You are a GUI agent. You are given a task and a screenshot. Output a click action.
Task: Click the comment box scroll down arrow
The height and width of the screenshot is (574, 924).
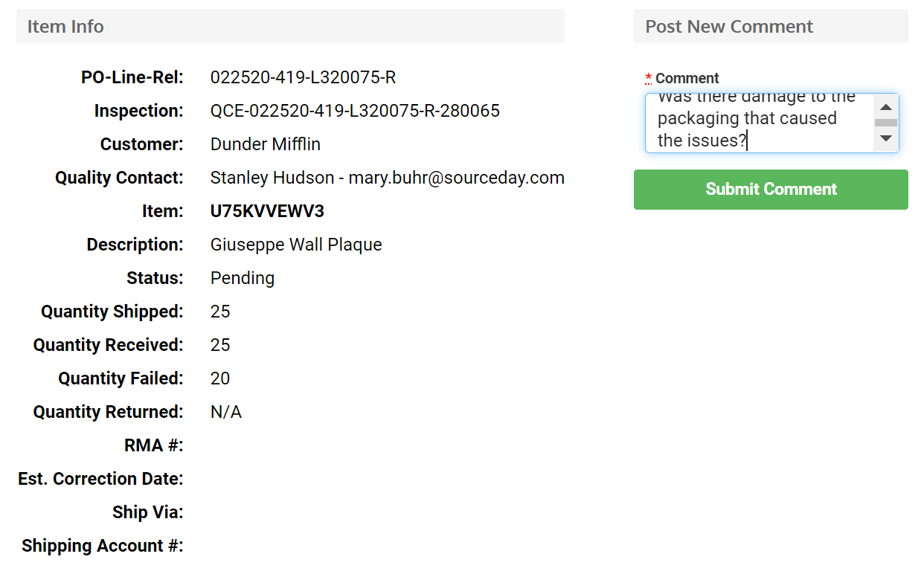886,138
